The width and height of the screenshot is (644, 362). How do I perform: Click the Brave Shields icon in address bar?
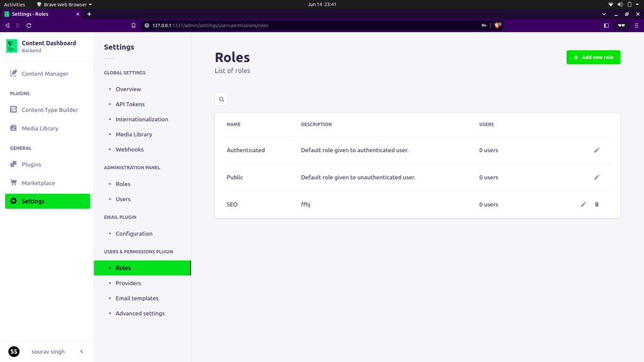coord(497,26)
